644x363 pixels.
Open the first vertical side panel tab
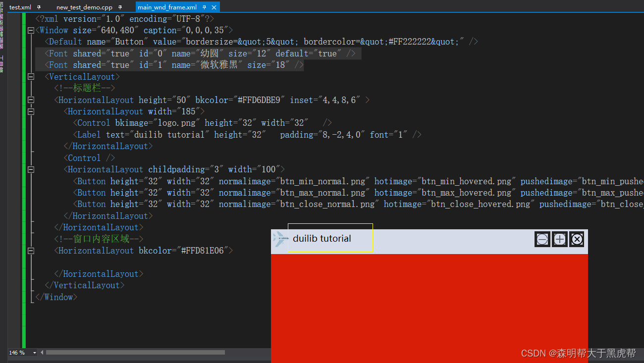[x=2, y=26]
